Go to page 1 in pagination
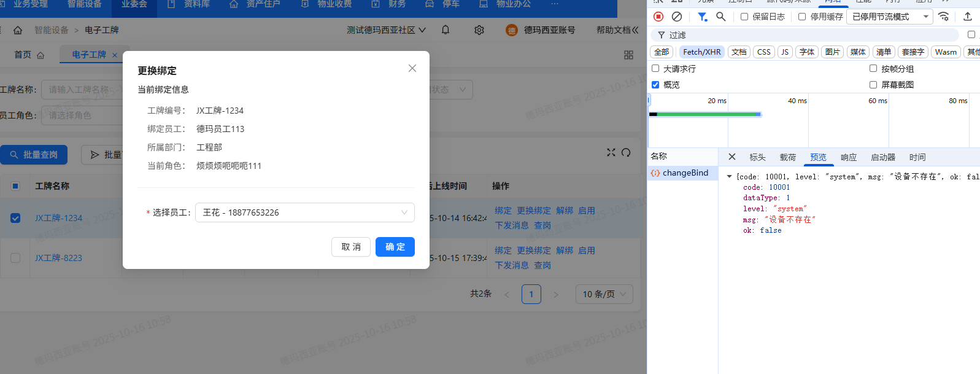This screenshot has height=374, width=980. pyautogui.click(x=531, y=294)
